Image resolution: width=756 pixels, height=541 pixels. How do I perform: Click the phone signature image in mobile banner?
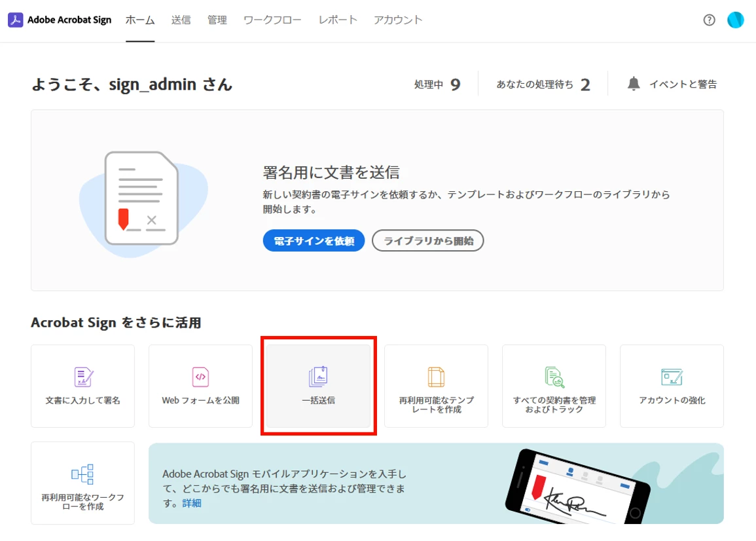(577, 487)
